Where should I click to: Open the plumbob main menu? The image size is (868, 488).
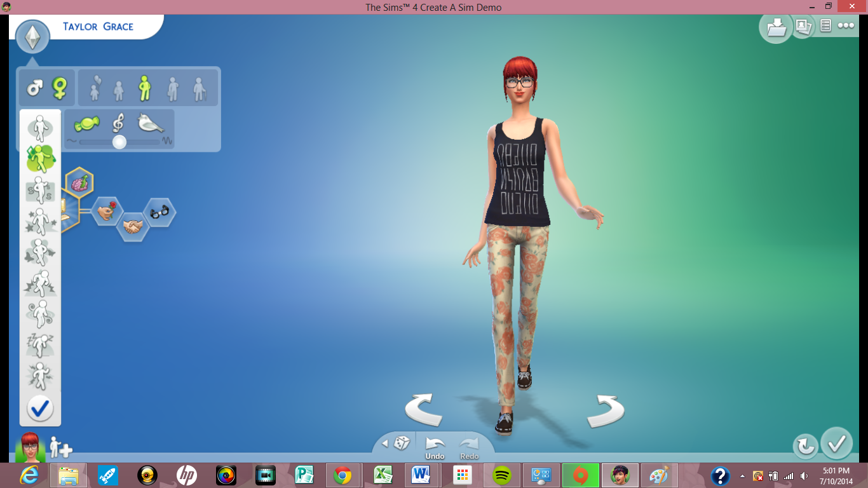[x=32, y=37]
